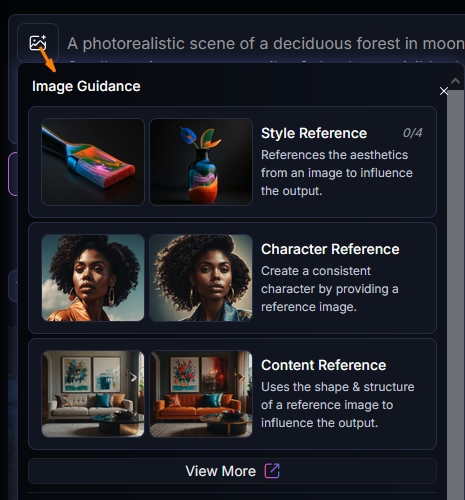Click the vertical scrollbar track
This screenshot has height=500, width=465.
(455, 295)
